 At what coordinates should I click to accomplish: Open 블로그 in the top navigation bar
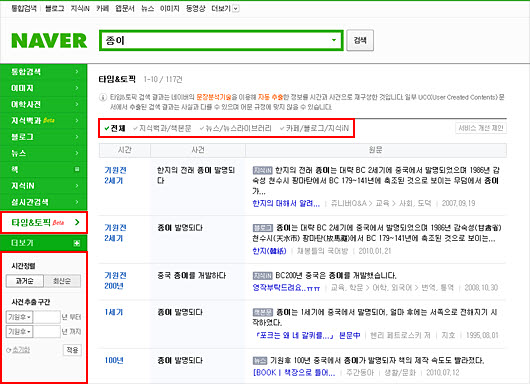[x=54, y=8]
